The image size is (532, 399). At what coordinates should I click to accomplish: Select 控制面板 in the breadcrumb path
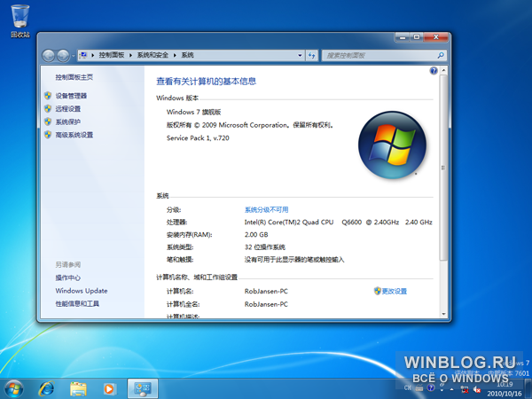point(112,55)
